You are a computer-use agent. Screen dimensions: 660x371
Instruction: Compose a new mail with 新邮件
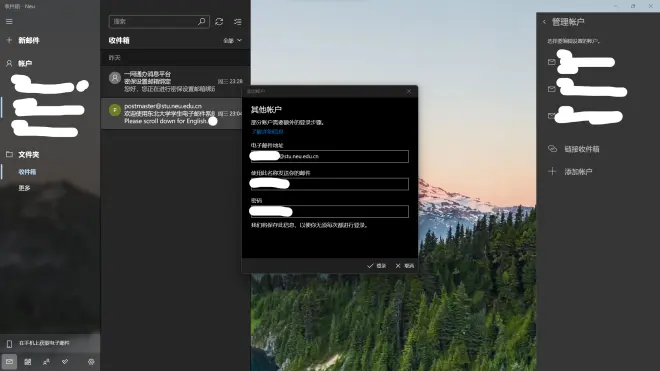(x=29, y=40)
